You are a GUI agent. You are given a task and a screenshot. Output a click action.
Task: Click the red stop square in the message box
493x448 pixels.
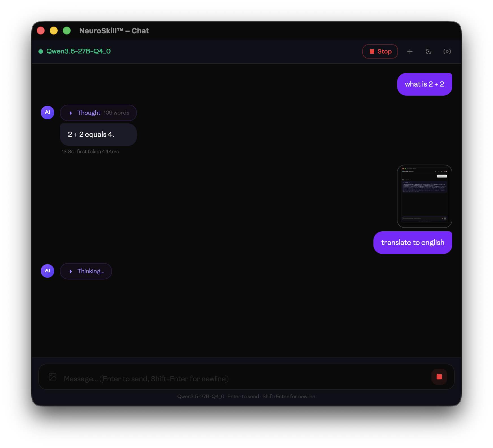tap(439, 377)
